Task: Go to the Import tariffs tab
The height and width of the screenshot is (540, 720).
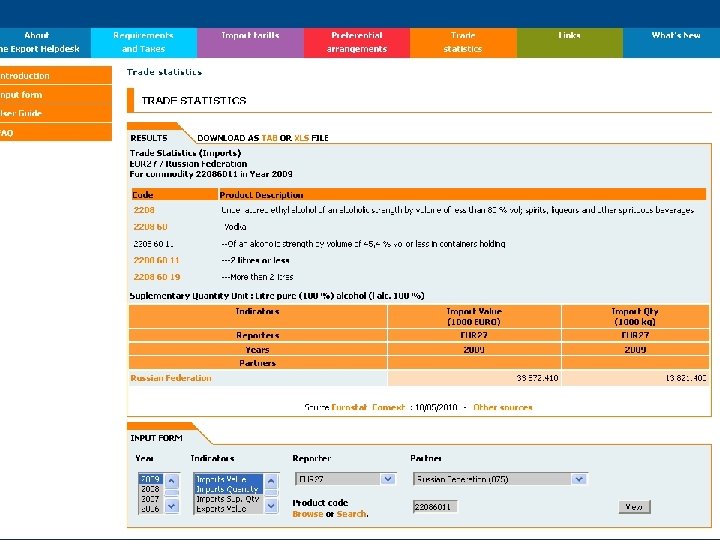Action: pos(250,42)
